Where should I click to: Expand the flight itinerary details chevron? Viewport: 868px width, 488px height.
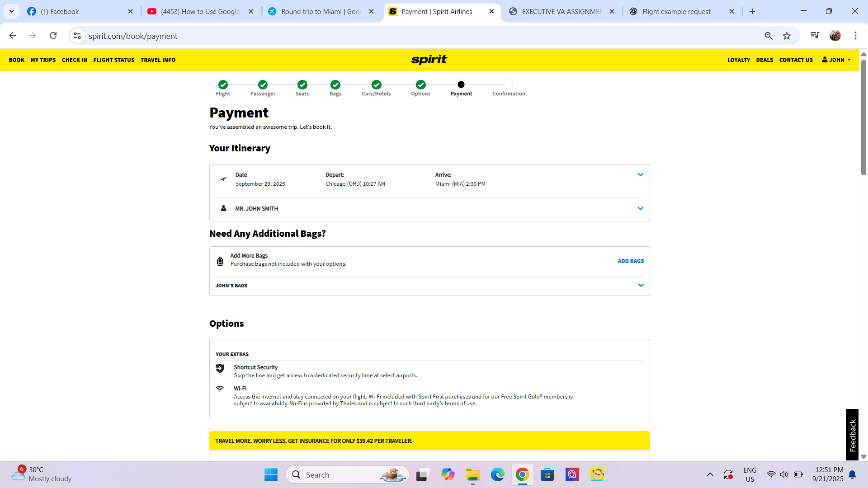[640, 174]
